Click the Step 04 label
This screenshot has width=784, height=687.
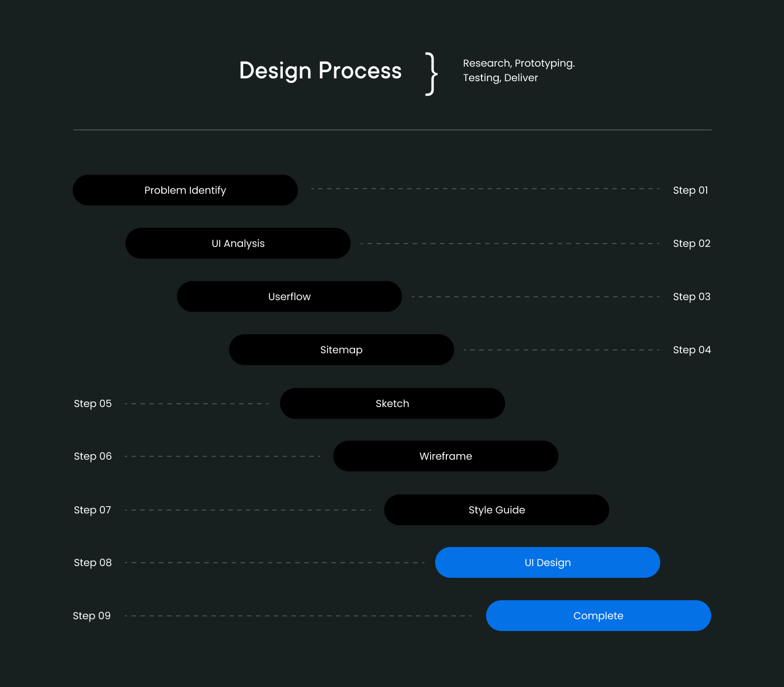[x=692, y=350]
